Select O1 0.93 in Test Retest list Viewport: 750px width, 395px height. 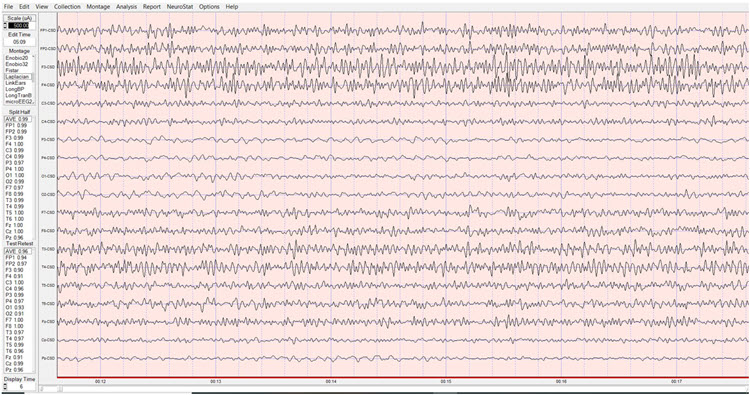(x=14, y=307)
